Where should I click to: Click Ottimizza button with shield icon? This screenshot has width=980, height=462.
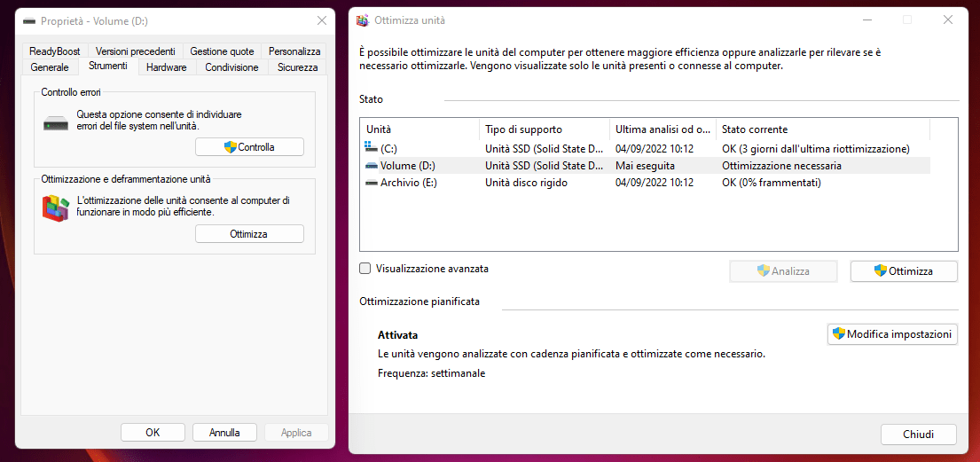pyautogui.click(x=903, y=271)
